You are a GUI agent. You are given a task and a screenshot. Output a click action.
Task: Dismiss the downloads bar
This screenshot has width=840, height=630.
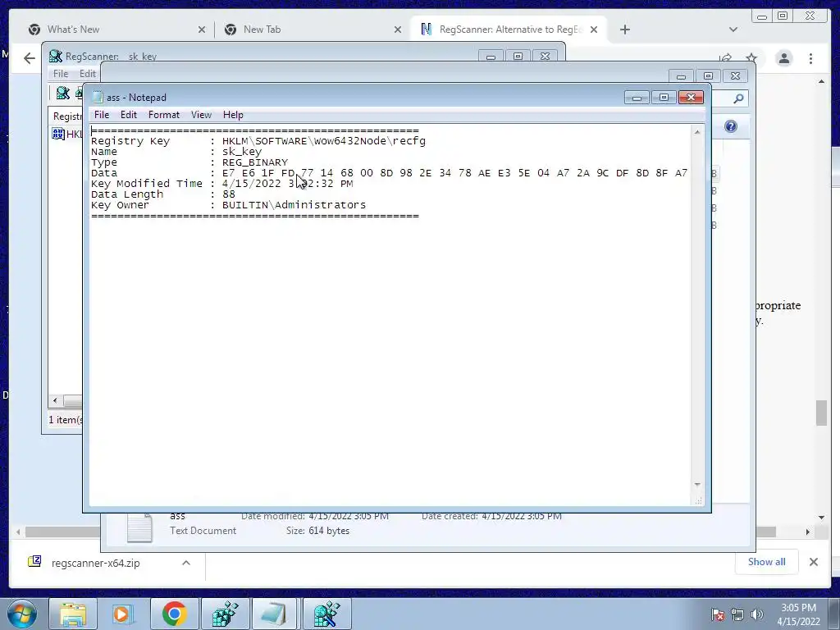tap(813, 562)
